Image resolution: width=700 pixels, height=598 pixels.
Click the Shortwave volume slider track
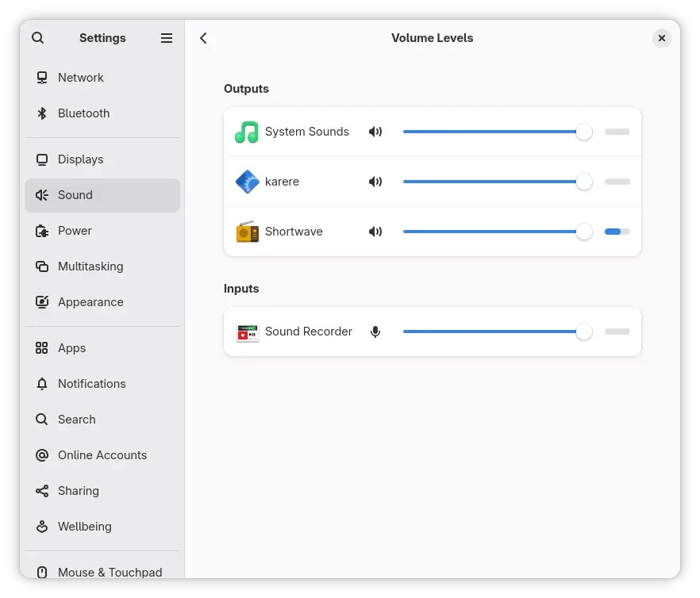pos(492,232)
